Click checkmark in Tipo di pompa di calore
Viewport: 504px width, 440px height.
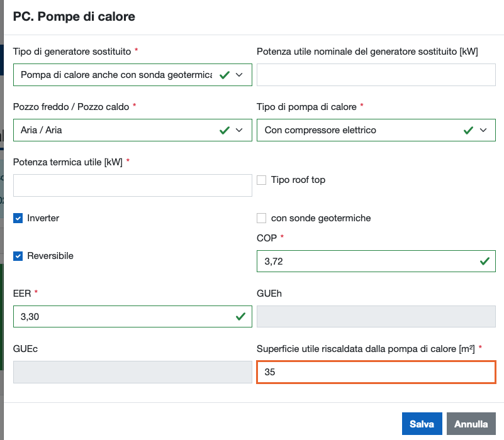pos(468,130)
